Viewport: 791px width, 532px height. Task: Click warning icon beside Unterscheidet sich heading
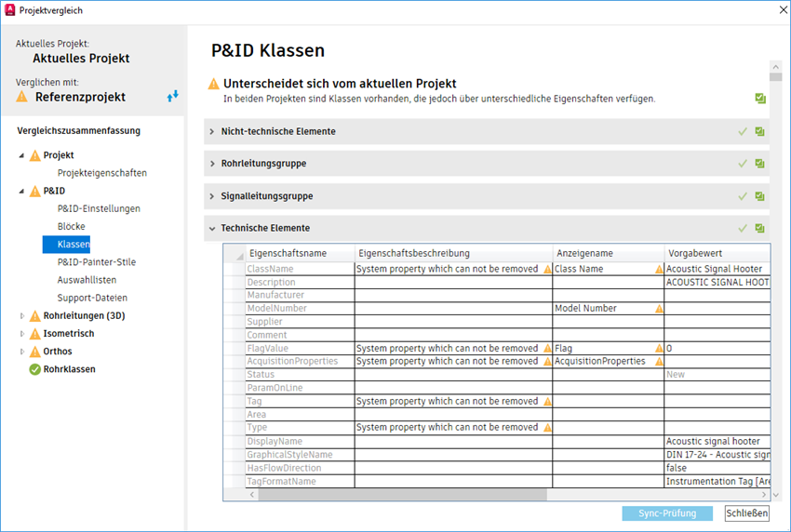point(214,84)
